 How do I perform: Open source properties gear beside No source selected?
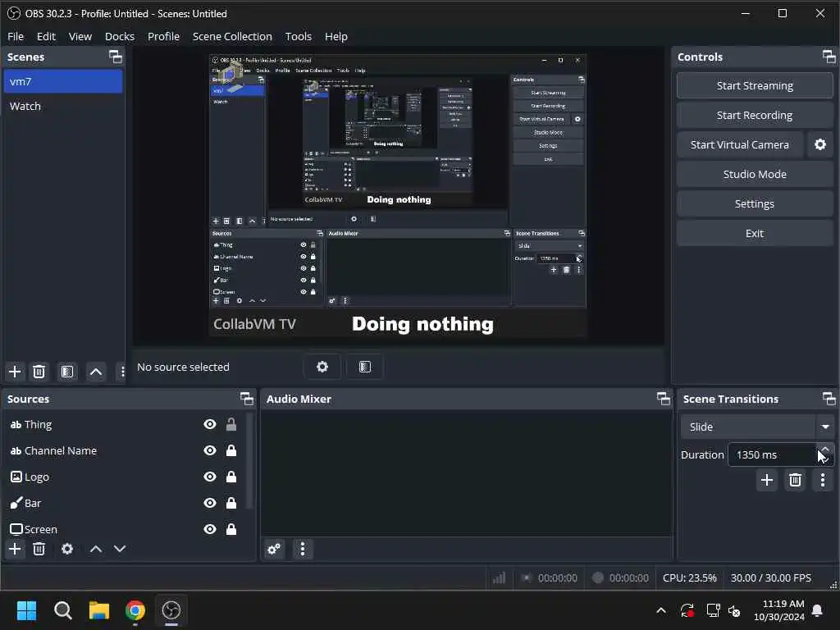tap(322, 367)
